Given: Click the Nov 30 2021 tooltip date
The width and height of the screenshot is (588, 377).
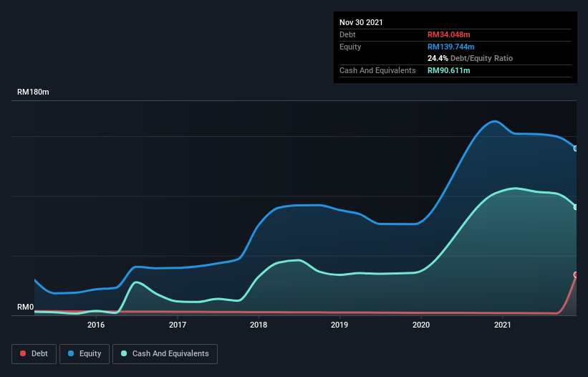Looking at the screenshot, I should pos(361,22).
